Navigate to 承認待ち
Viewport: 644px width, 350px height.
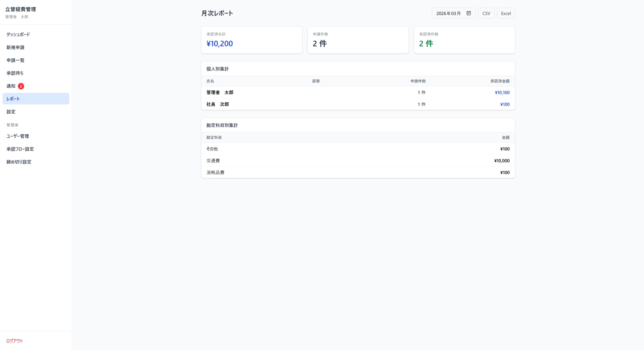coord(15,73)
